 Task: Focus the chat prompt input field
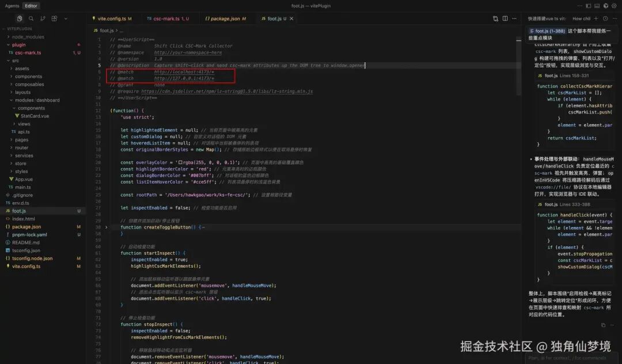coord(571,358)
